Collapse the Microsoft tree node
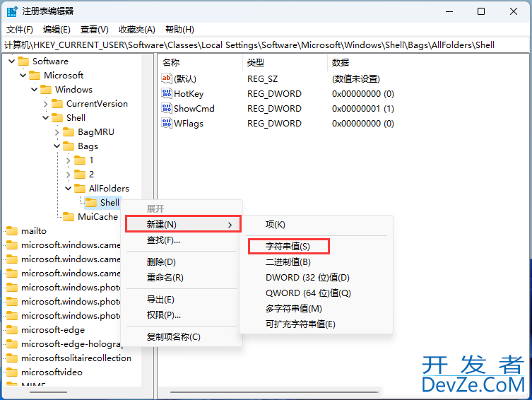532x400 pixels. 23,76
